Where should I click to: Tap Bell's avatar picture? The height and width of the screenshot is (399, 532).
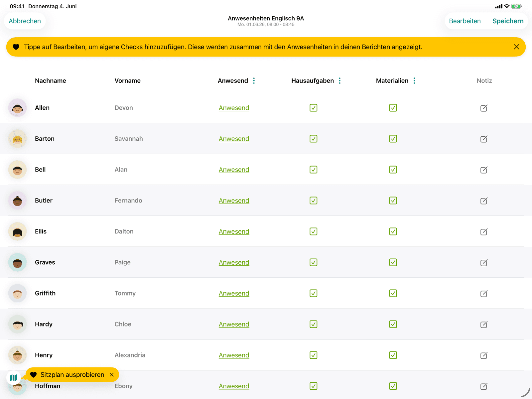[x=17, y=170]
